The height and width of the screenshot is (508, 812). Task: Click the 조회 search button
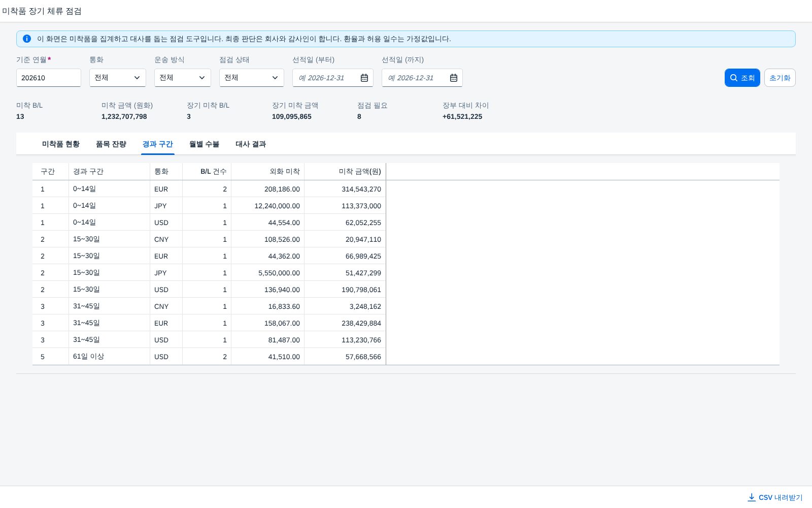click(x=742, y=78)
